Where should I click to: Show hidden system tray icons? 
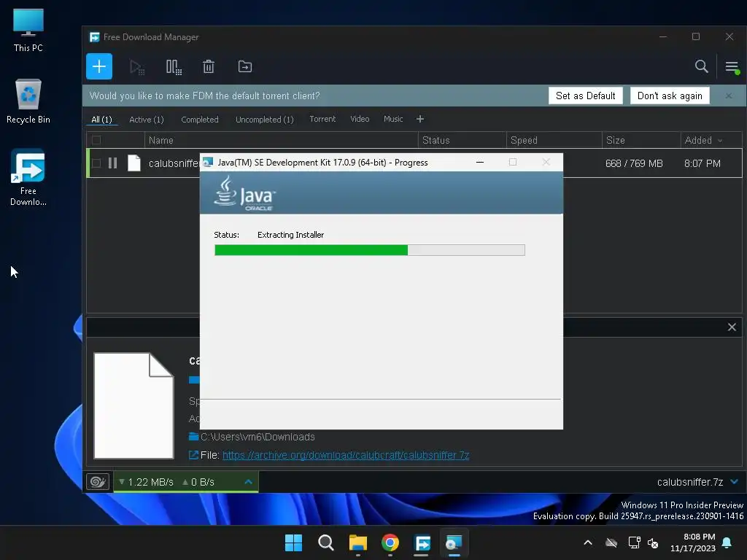point(588,542)
